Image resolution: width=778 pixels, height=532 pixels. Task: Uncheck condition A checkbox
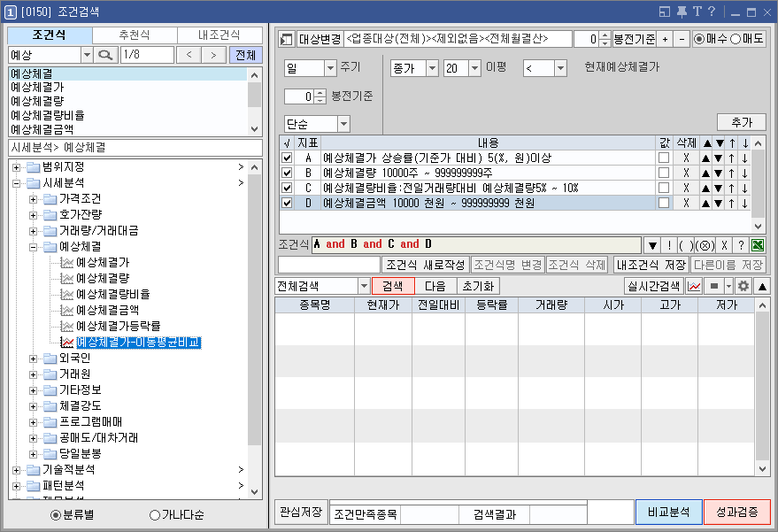click(286, 158)
